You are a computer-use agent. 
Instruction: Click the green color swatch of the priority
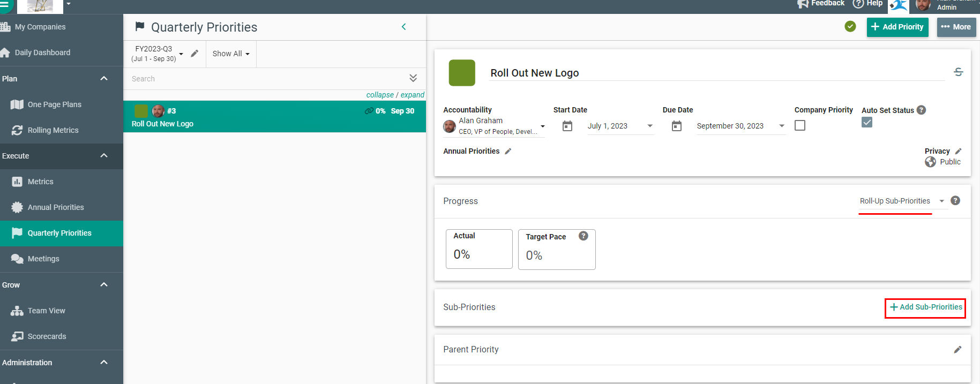462,73
